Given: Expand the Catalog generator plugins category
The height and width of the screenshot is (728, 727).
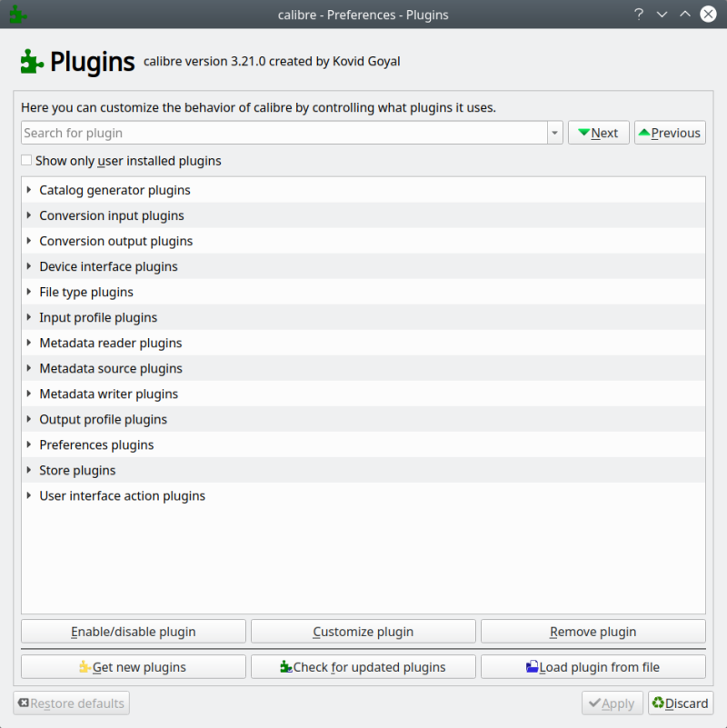Looking at the screenshot, I should coord(28,190).
